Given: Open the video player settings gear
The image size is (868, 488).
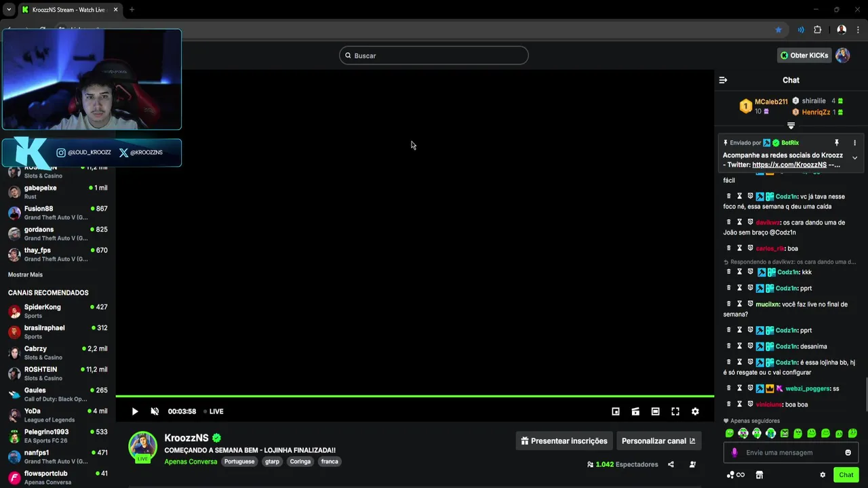Looking at the screenshot, I should [695, 411].
